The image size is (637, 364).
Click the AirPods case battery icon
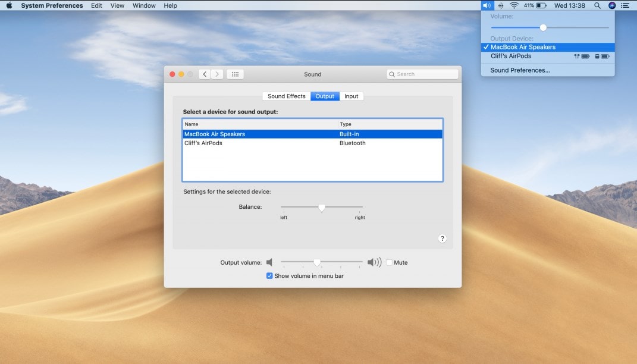(x=602, y=57)
